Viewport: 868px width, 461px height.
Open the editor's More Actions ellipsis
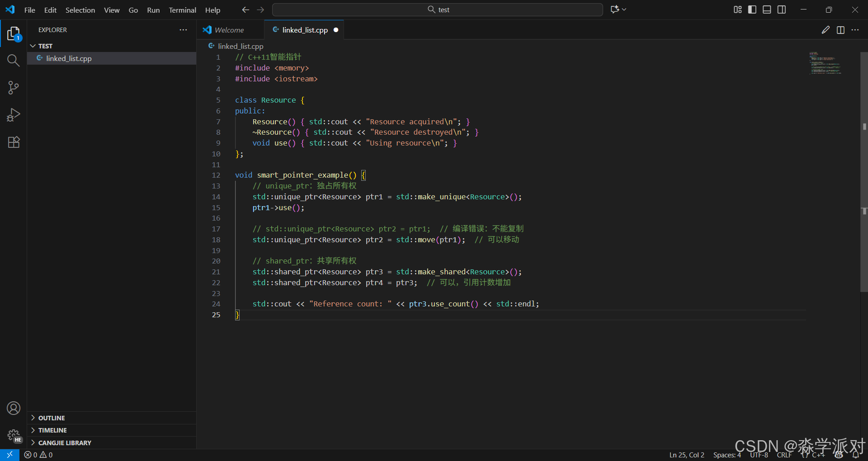[x=855, y=30]
